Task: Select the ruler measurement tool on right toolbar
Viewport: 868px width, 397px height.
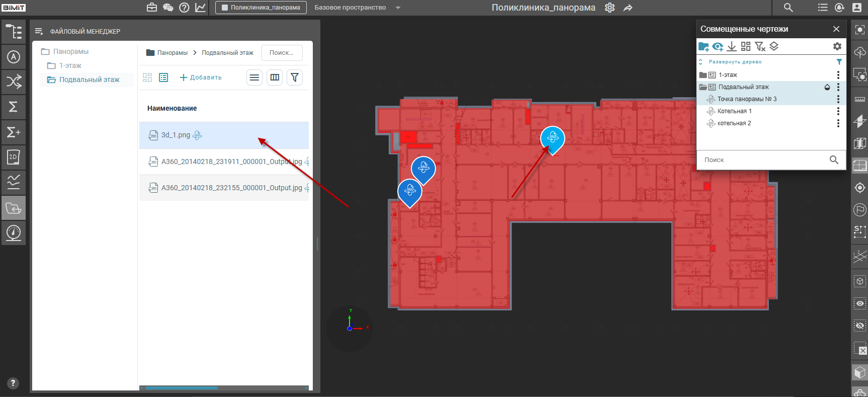Action: pyautogui.click(x=860, y=99)
